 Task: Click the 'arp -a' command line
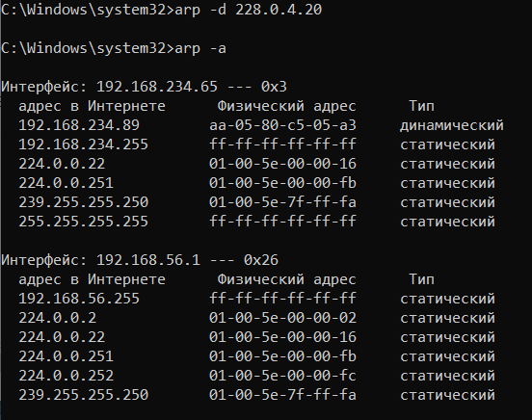114,48
